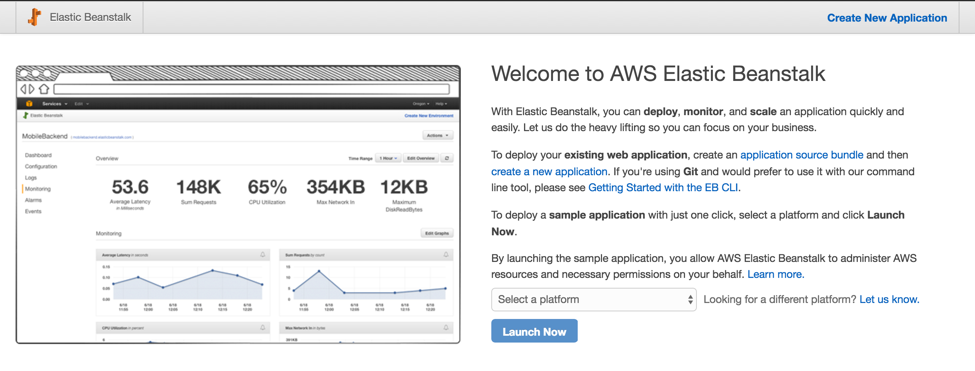Open Getting Started with the EB CLI
The width and height of the screenshot is (975, 371).
663,187
